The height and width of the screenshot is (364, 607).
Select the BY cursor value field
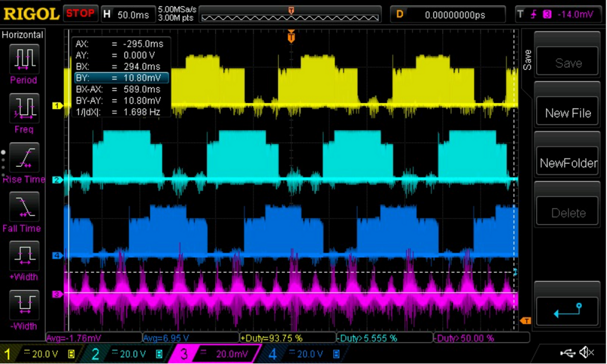[x=121, y=77]
